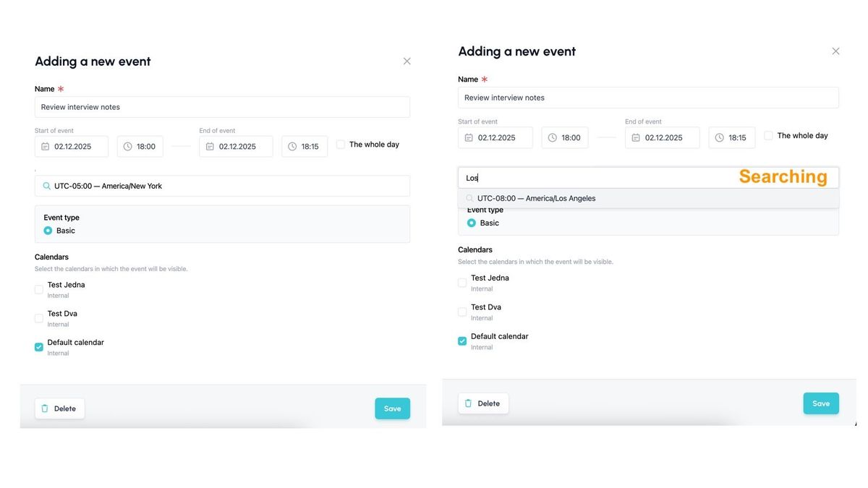The width and height of the screenshot is (868, 488).
Task: Enable The whole day checkbox in left dialog
Action: [x=341, y=145]
